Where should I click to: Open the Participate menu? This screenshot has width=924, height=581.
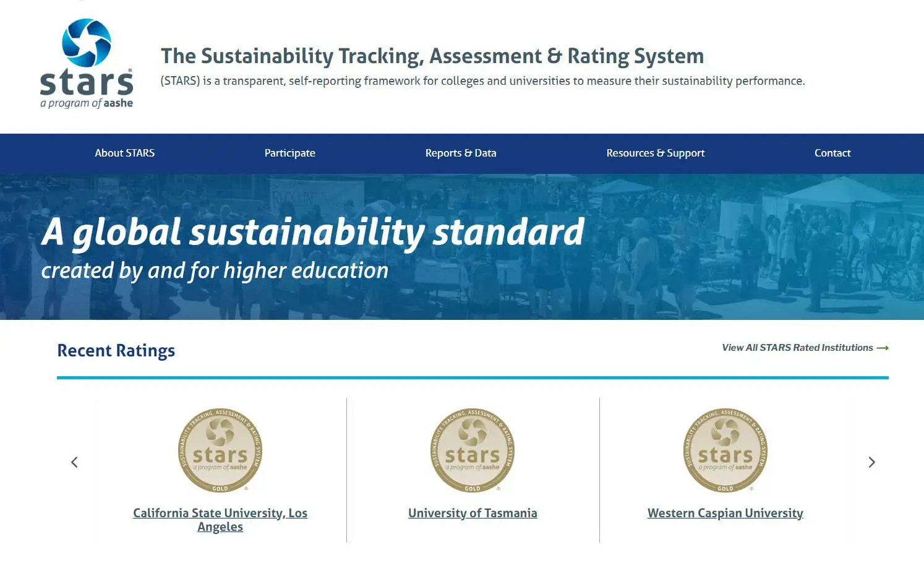point(289,153)
